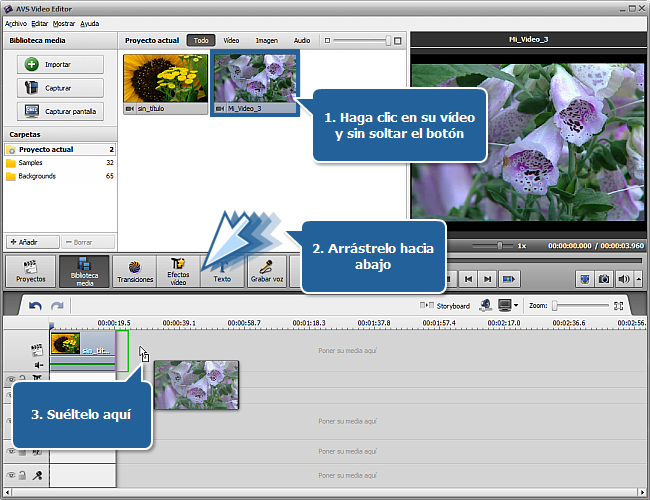Expand the volume control dropdown
650x500 pixels.
point(638,279)
